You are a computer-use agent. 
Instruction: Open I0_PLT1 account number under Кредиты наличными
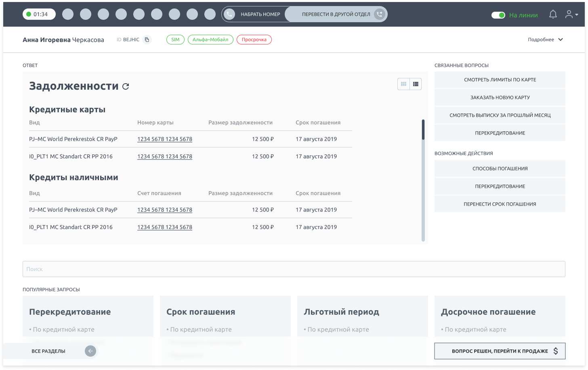(165, 227)
